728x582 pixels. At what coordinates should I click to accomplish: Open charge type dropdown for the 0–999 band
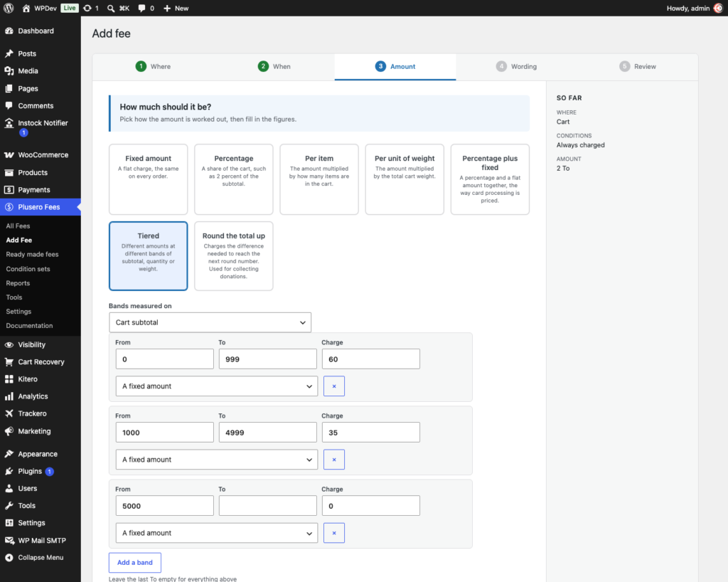(x=216, y=386)
